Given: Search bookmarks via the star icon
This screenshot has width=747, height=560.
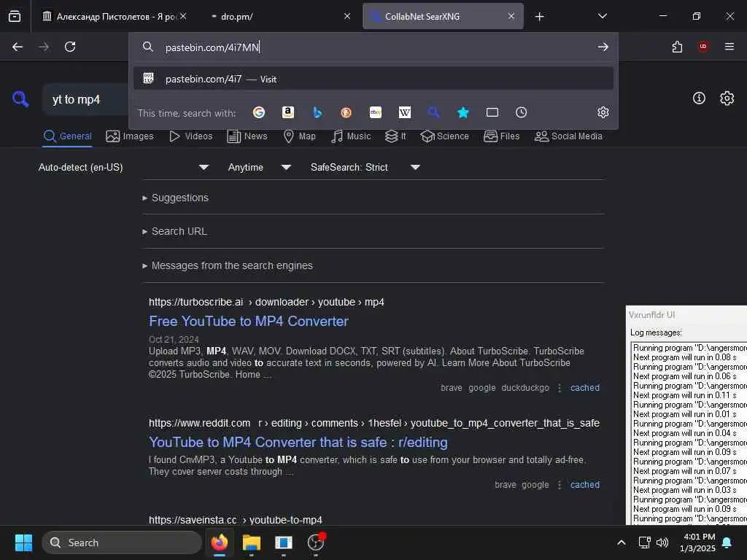Looking at the screenshot, I should [463, 112].
